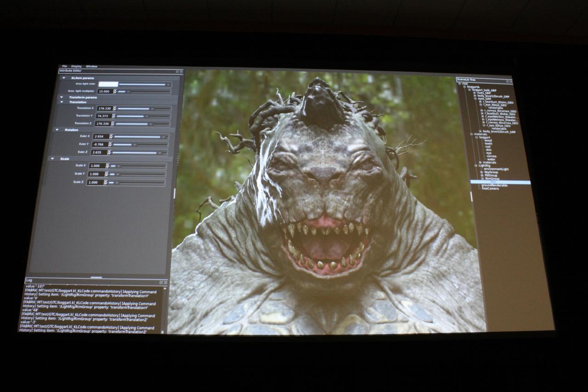Step the Area light multiplier spinner
Image resolution: width=588 pixels, height=392 pixels.
click(115, 91)
